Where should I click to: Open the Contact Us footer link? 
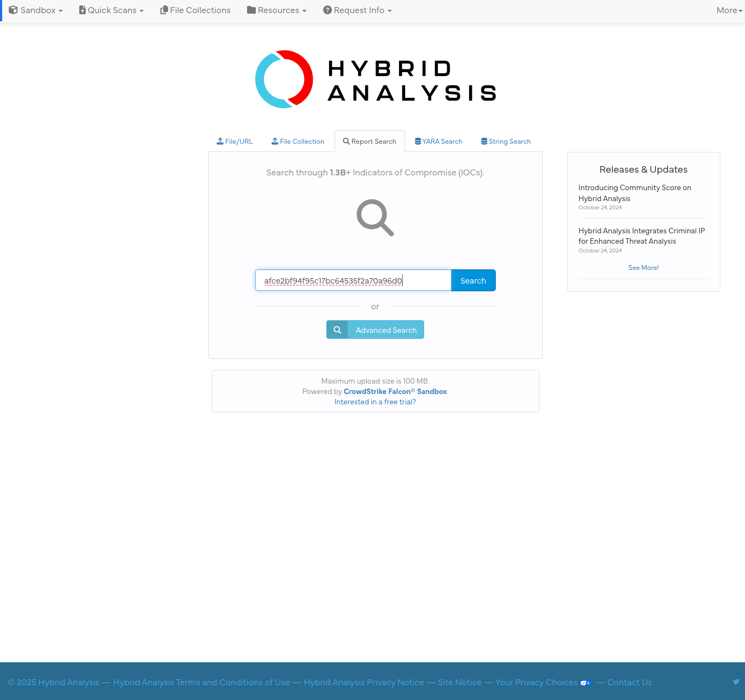coord(630,683)
